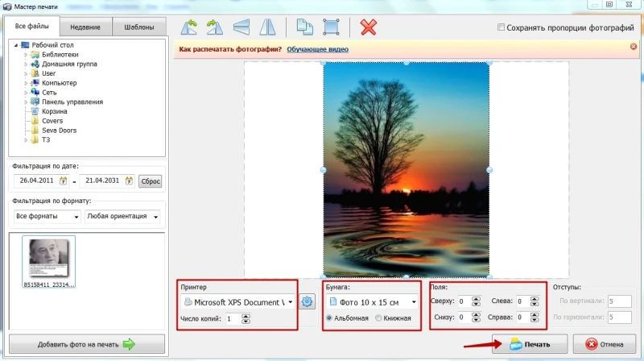The width and height of the screenshot is (644, 361).
Task: Open the Microsoft XPS printer dropdown
Action: pyautogui.click(x=238, y=302)
